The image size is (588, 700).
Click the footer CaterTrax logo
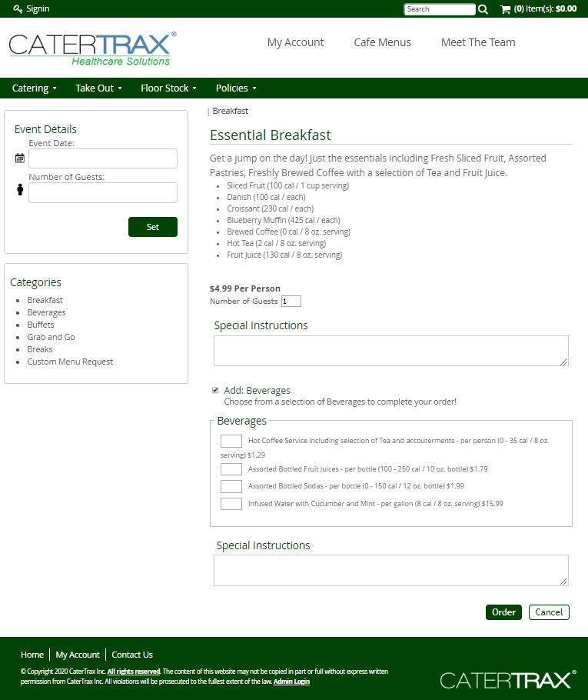click(508, 680)
